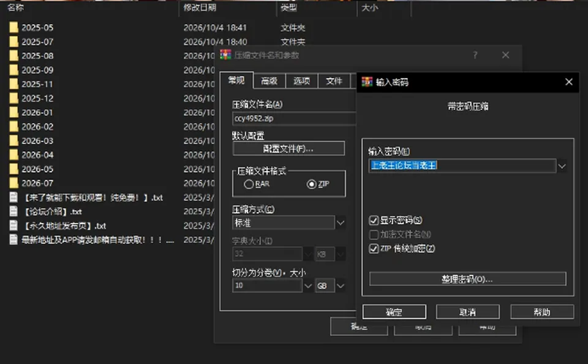The width and height of the screenshot is (588, 364).
Task: Select the 2026-07 folder name
Action: click(x=37, y=184)
